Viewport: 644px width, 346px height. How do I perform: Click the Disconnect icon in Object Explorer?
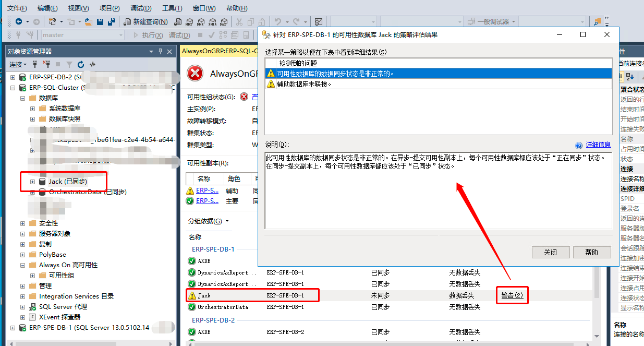(48, 64)
